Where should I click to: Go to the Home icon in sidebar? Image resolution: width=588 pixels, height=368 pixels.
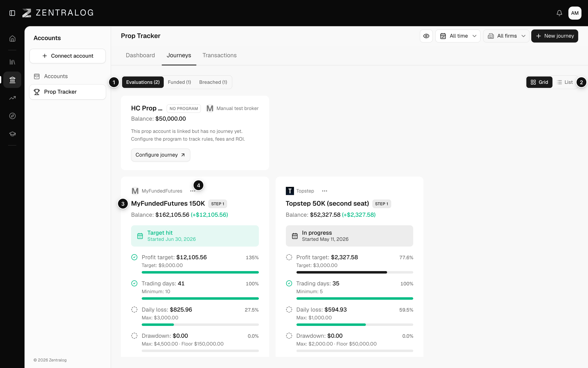click(12, 38)
